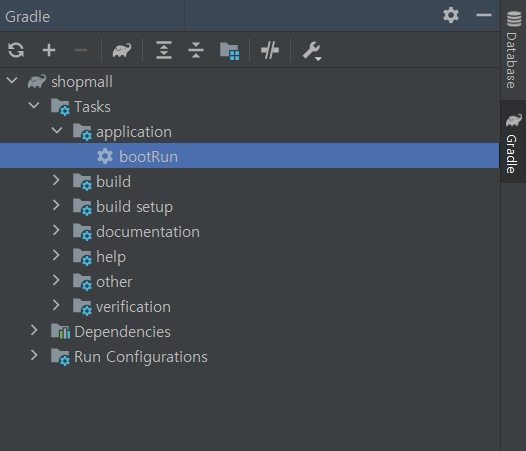Select the shopmall project label
526x451 pixels.
point(82,82)
